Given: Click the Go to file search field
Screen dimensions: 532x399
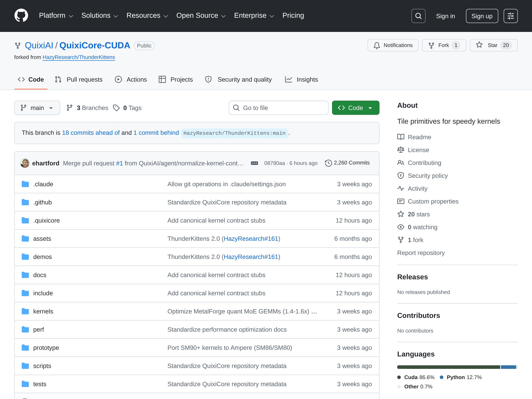Looking at the screenshot, I should pos(278,108).
